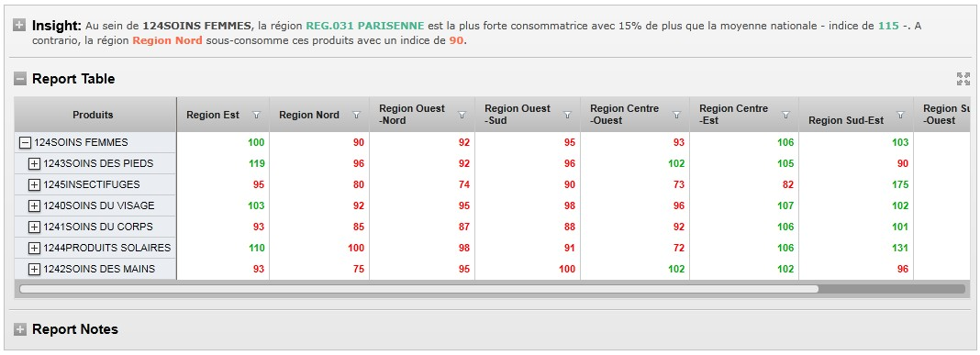
Task: Click the Region Sud-Est filter icon
Action: point(900,115)
